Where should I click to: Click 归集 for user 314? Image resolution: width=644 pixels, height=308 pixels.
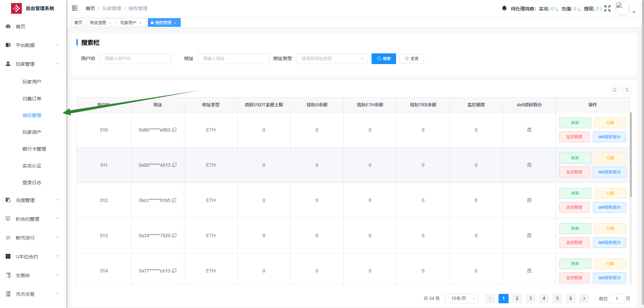click(610, 264)
